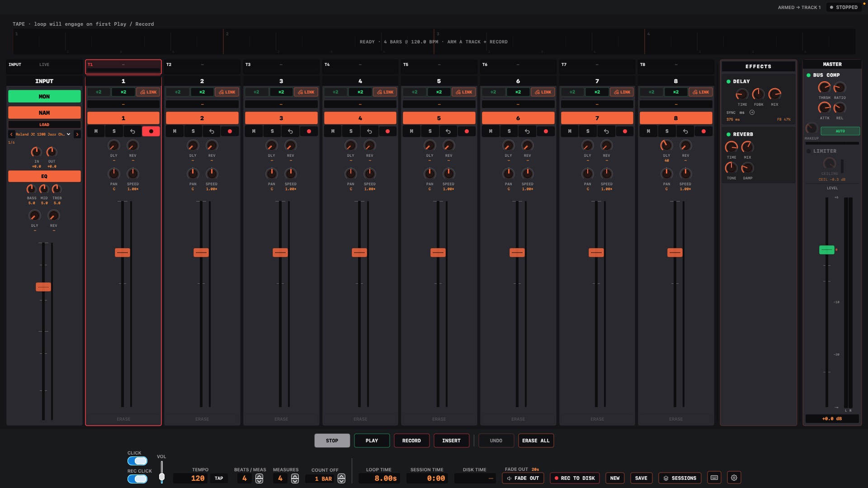Click the AUTO makeup button in Bus Comp
The image size is (868, 488).
[x=840, y=131]
